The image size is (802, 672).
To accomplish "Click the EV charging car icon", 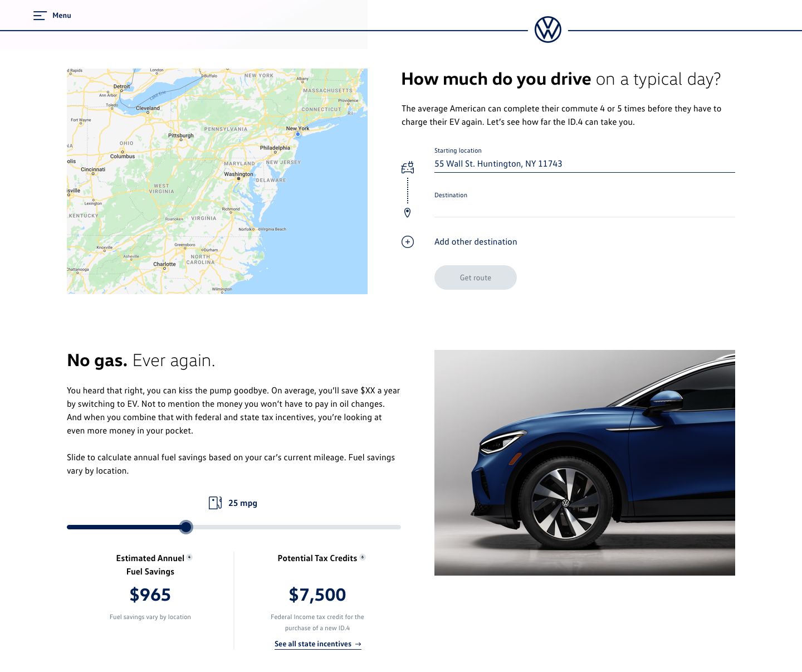I will 408,167.
